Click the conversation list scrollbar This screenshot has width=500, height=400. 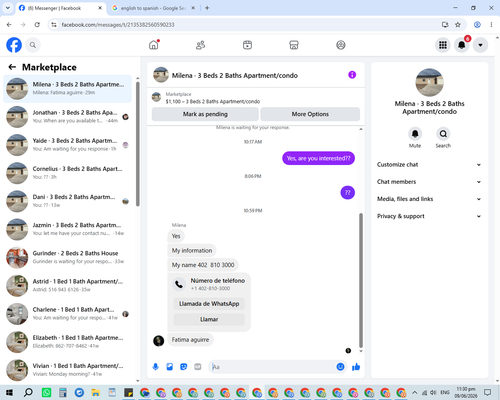pos(138,144)
